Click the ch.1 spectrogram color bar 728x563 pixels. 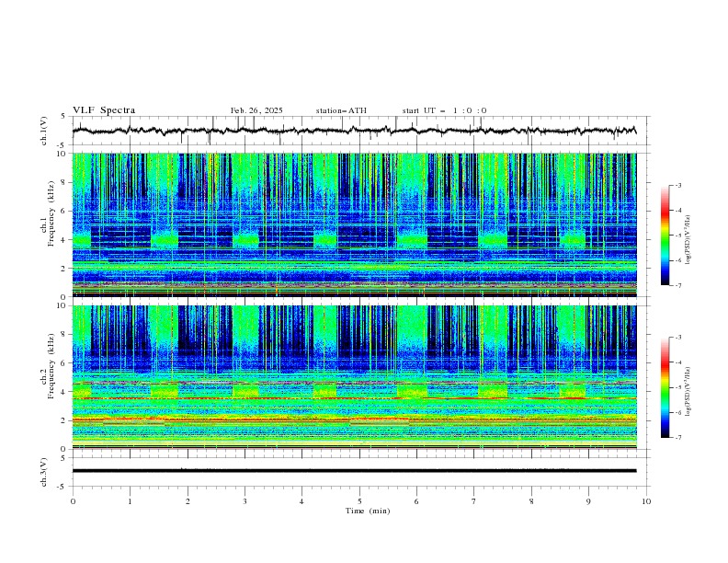pyautogui.click(x=665, y=236)
